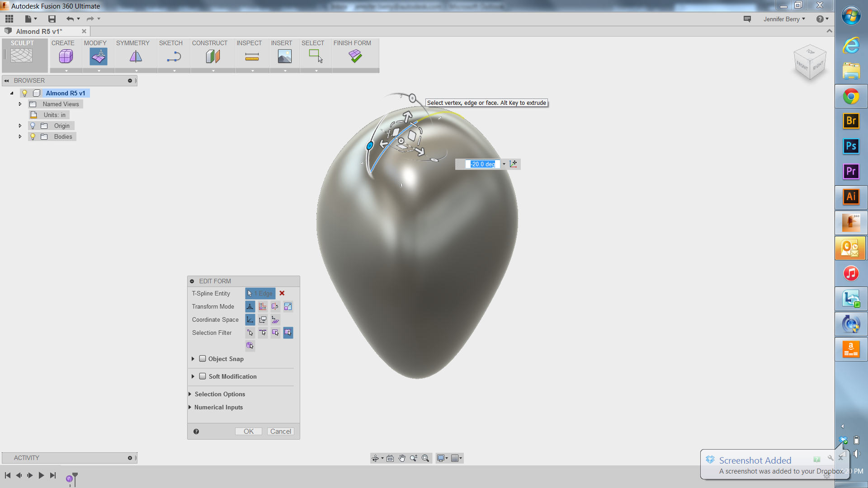Toggle visibility of the Bodies folder
This screenshot has width=868, height=488.
click(33, 136)
